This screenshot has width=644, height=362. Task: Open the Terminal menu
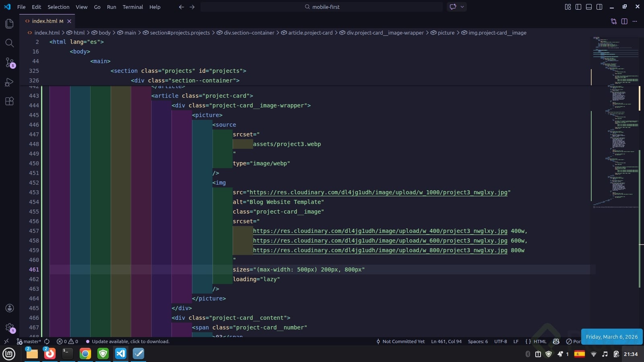pyautogui.click(x=132, y=7)
